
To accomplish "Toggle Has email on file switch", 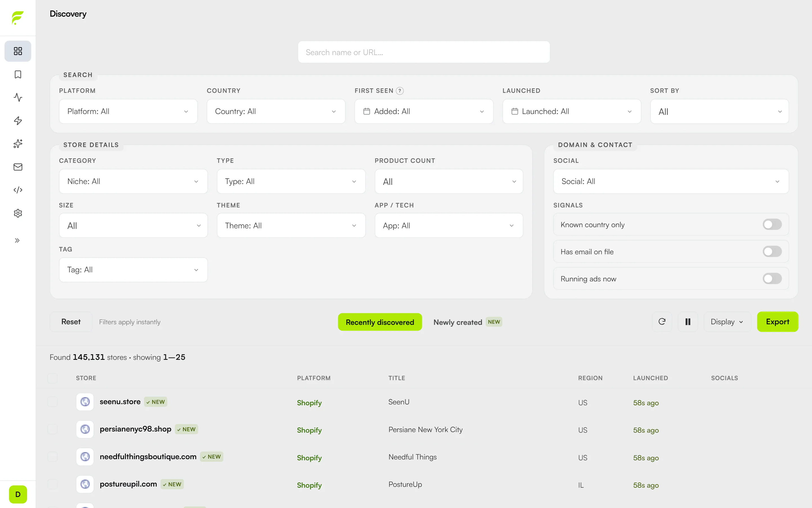I will tap(772, 252).
